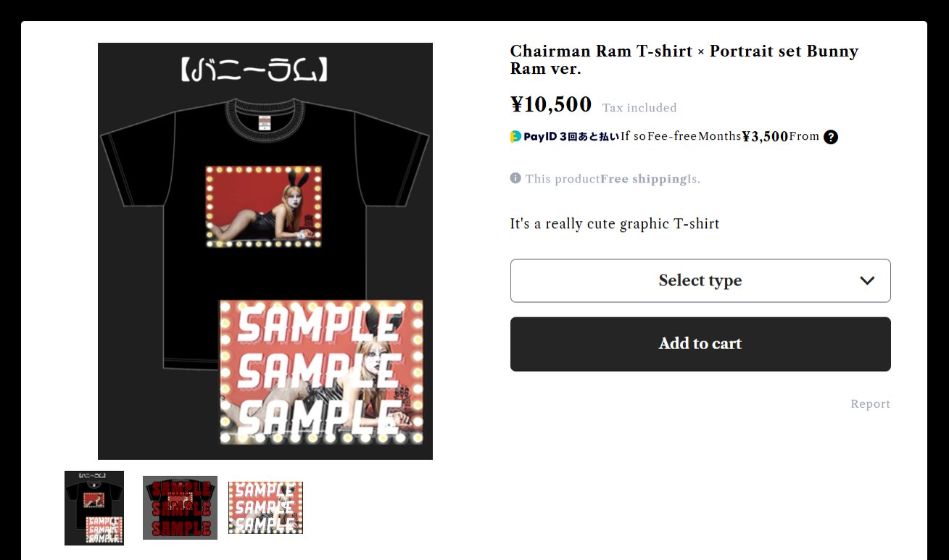Click the large SAMPLE portrait in main image

point(321,372)
